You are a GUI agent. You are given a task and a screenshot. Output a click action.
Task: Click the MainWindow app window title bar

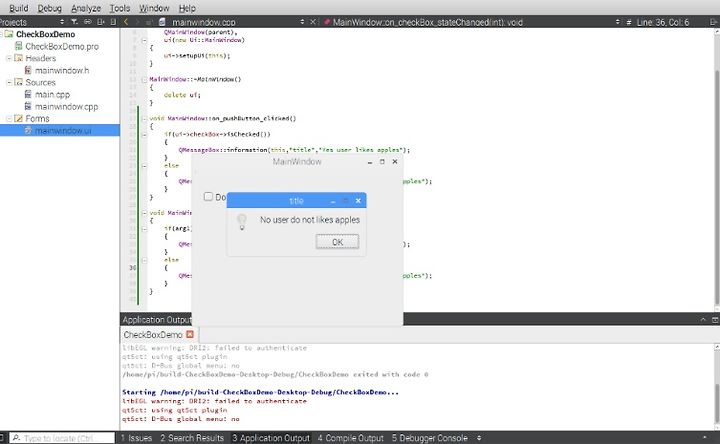point(297,162)
